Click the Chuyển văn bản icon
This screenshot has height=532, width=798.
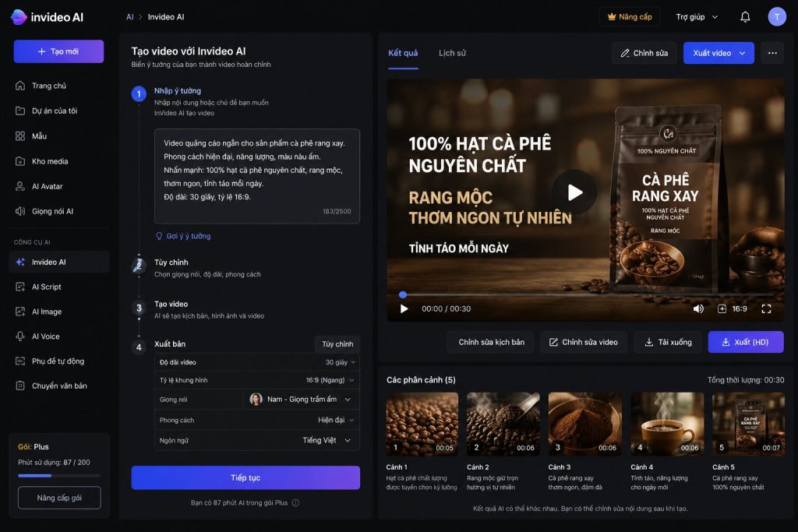click(20, 386)
